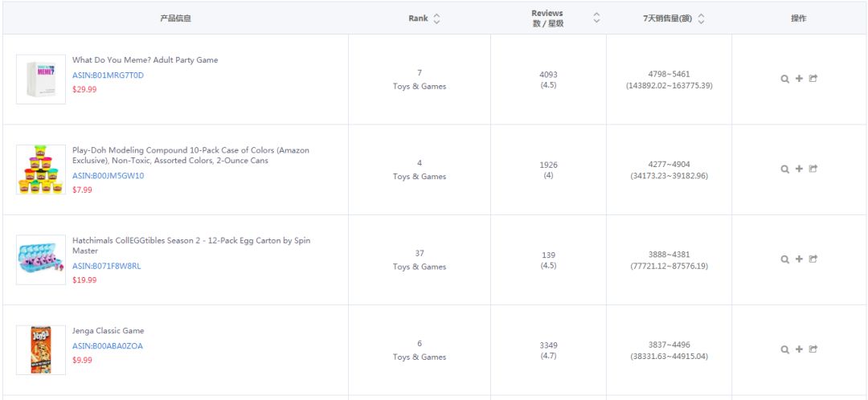Open ASIN:B00JM5GW10 link
868x400 pixels.
click(108, 176)
